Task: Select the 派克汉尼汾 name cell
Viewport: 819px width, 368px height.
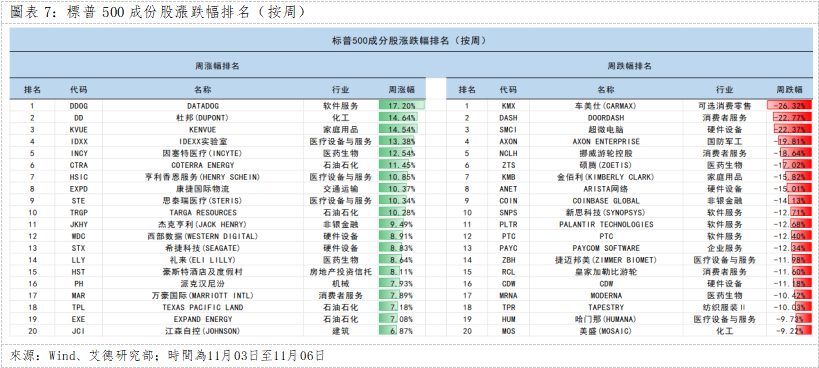Action: 203,284
